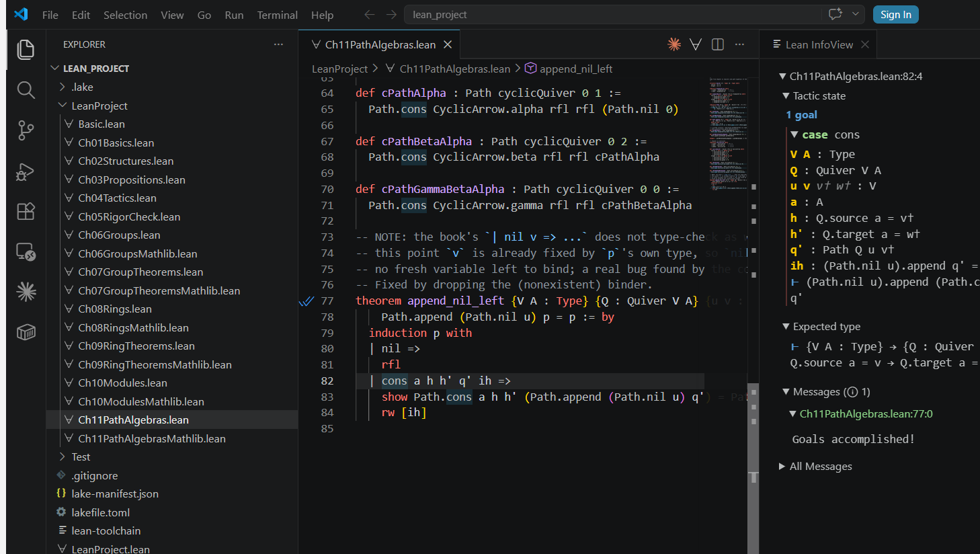Image resolution: width=980 pixels, height=554 pixels.
Task: Open the Selection menu
Action: point(125,15)
